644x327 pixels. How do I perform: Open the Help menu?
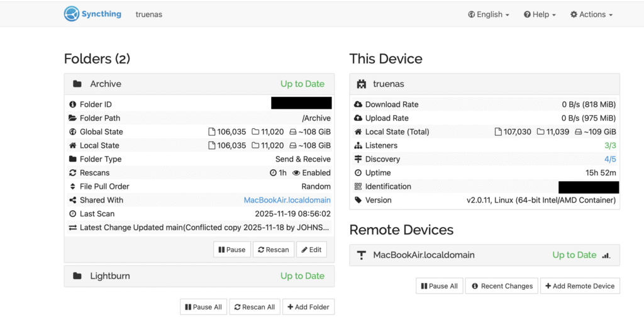[540, 14]
